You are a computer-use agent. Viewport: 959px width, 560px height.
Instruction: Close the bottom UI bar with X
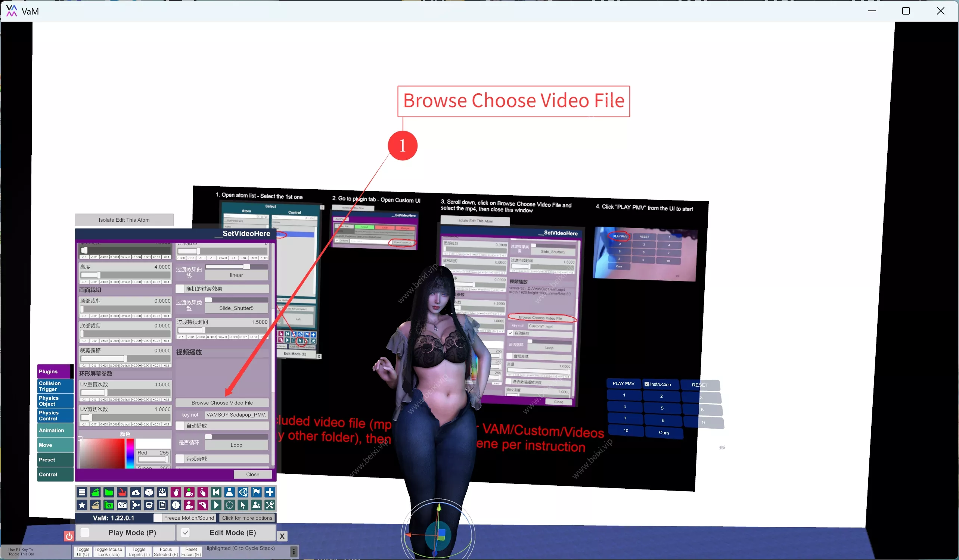click(282, 536)
